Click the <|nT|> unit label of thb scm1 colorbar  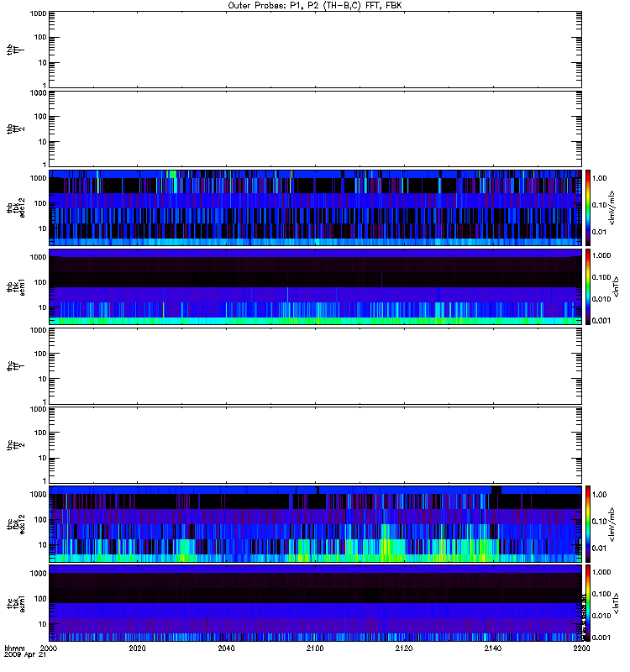pos(616,287)
